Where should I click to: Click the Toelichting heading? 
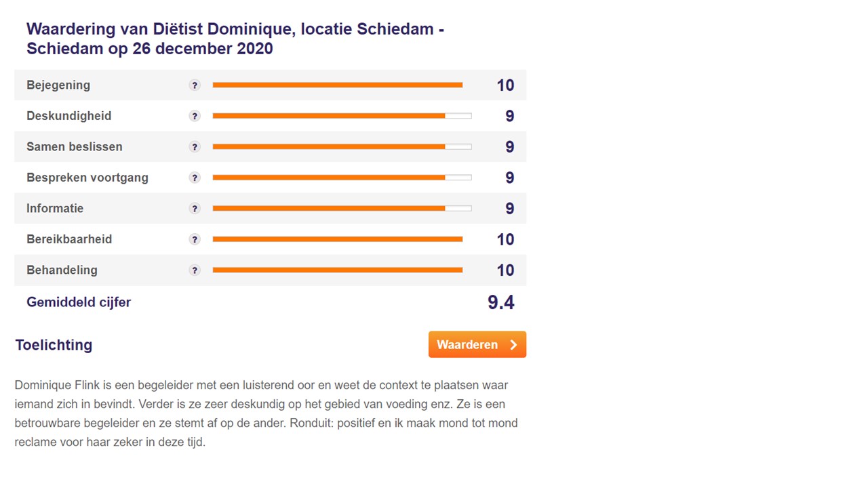[54, 345]
